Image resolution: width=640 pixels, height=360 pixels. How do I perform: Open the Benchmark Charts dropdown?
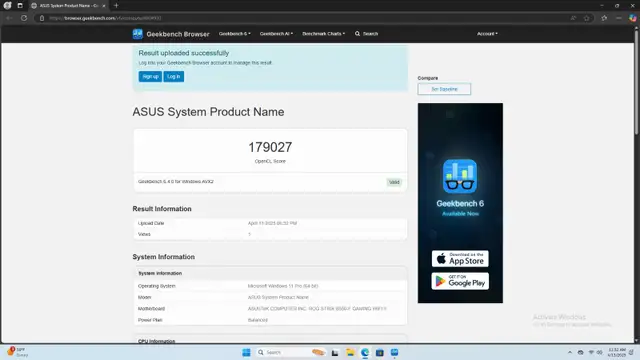(x=324, y=34)
